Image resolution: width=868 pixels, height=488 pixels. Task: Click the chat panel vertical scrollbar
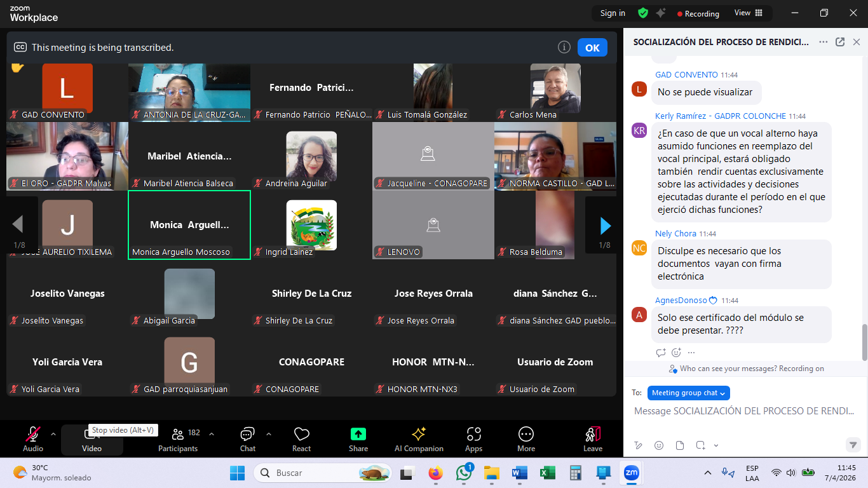(x=864, y=341)
